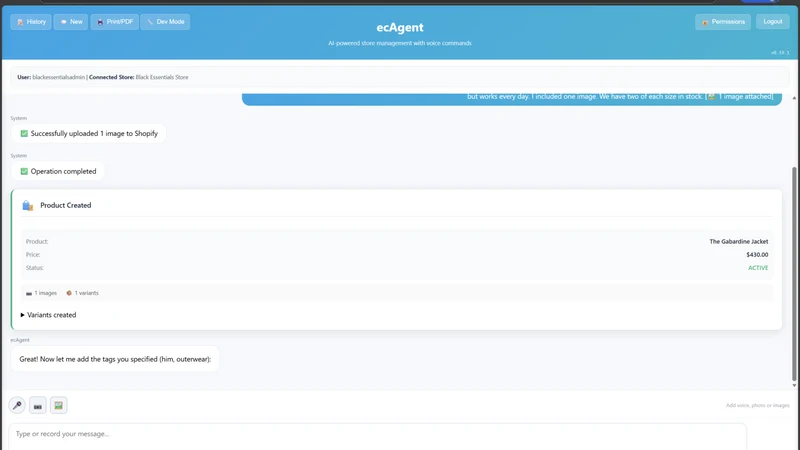Screen dimensions: 800x450
Task: Click the 'Successfully uploaded 1 image to Shopify' message
Action: [x=88, y=134]
